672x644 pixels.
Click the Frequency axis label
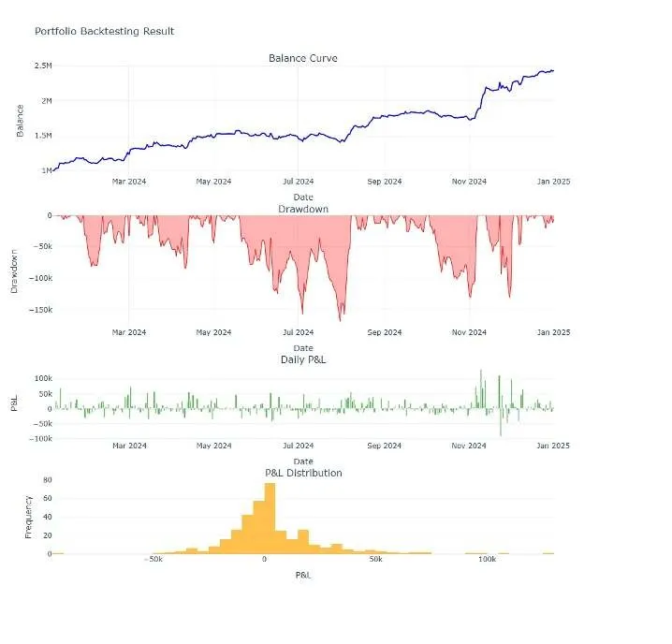(28, 517)
